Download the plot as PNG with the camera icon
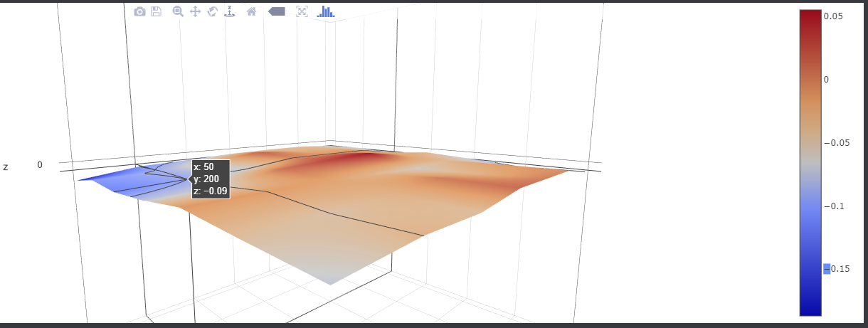868x328 pixels. (x=139, y=11)
